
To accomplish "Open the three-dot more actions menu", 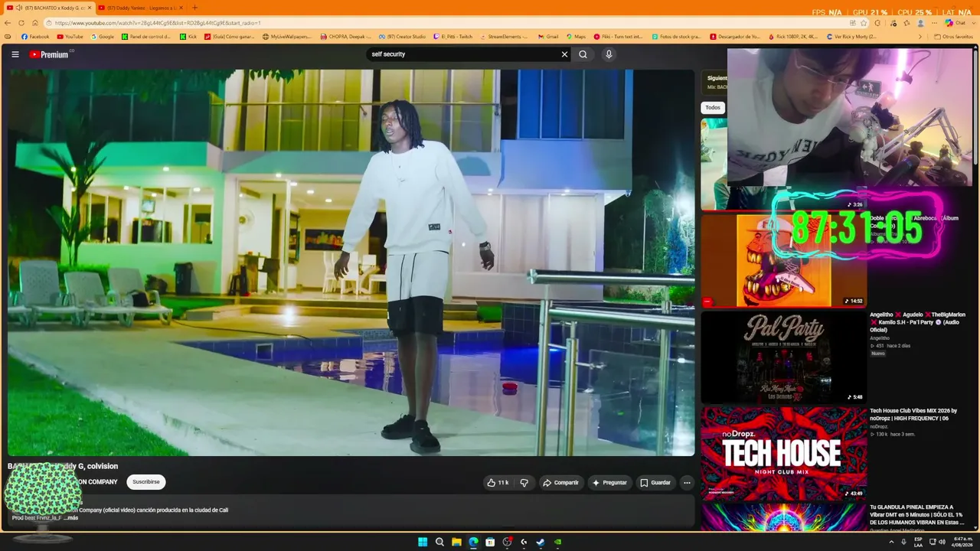I will (x=687, y=483).
